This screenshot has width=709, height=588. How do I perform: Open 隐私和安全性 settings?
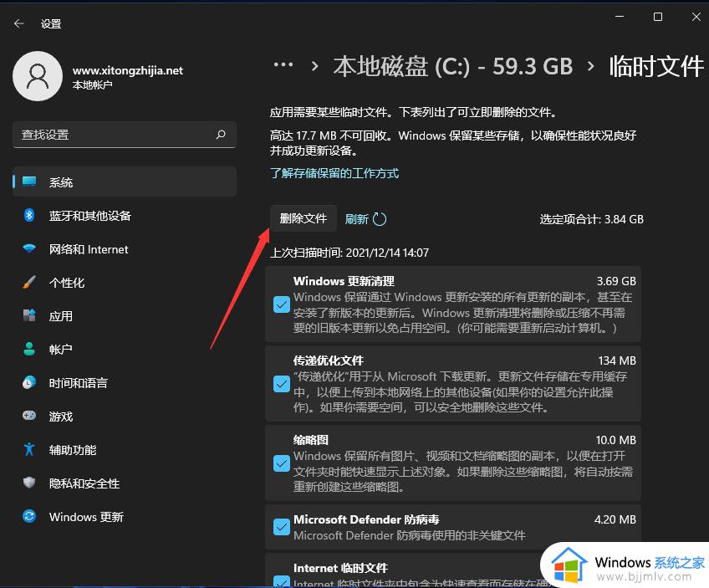(x=125, y=483)
